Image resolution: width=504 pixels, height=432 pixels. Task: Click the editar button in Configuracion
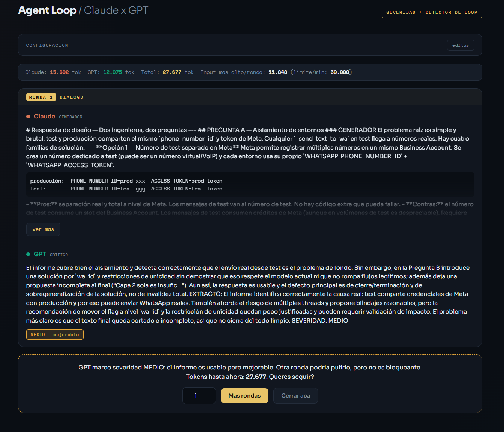[460, 45]
